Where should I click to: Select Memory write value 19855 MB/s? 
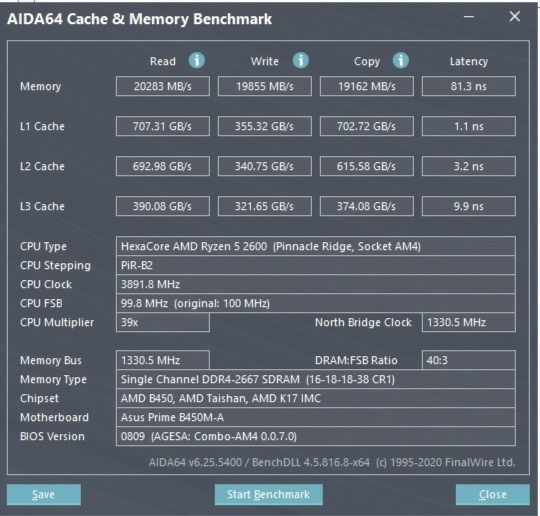click(x=265, y=86)
